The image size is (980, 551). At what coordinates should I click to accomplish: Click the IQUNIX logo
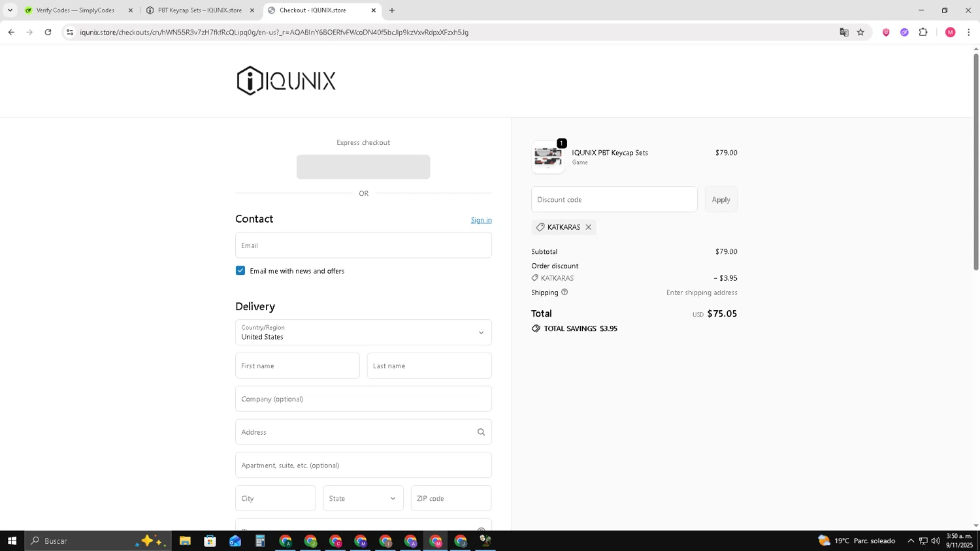coord(286,81)
